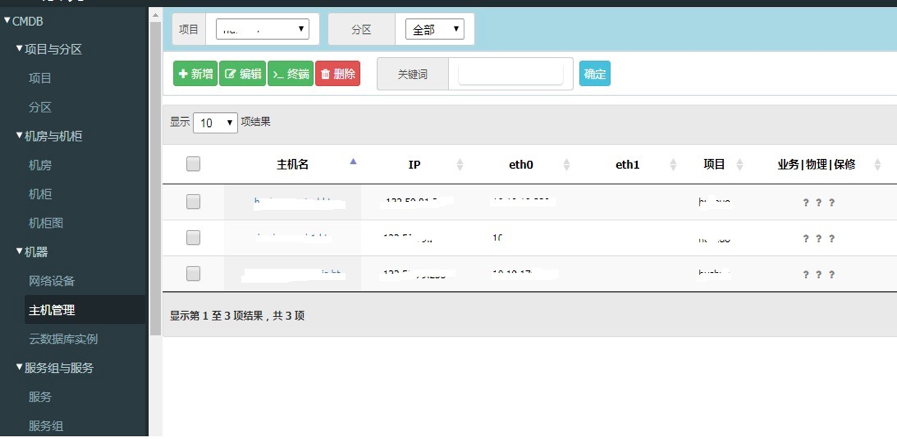Screen dimensions: 897x439
Task: Click the third row hostname link
Action: (x=293, y=275)
